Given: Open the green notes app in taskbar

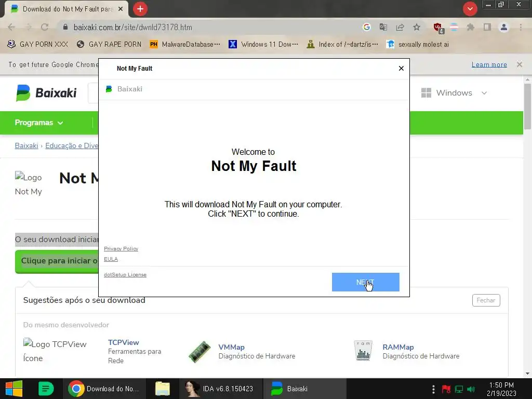Looking at the screenshot, I should coord(46,389).
